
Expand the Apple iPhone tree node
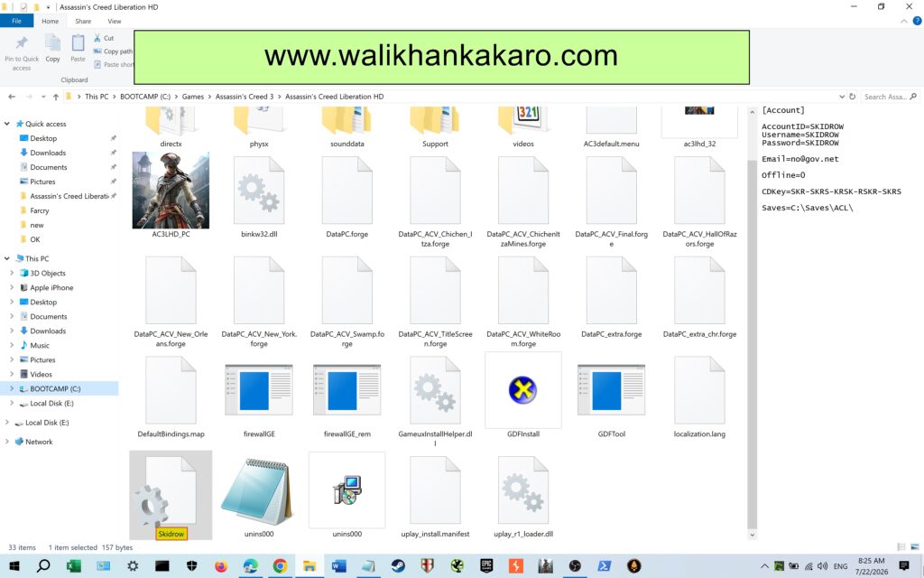pyautogui.click(x=12, y=288)
